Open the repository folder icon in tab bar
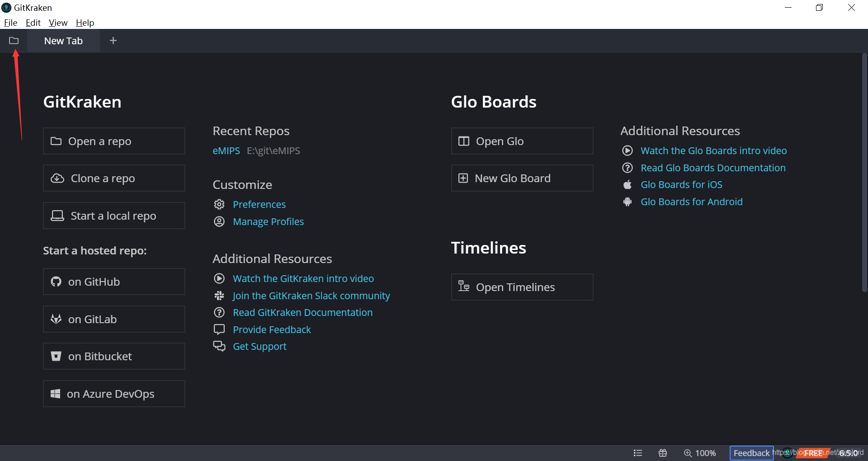Viewport: 868px width, 461px height. click(14, 41)
